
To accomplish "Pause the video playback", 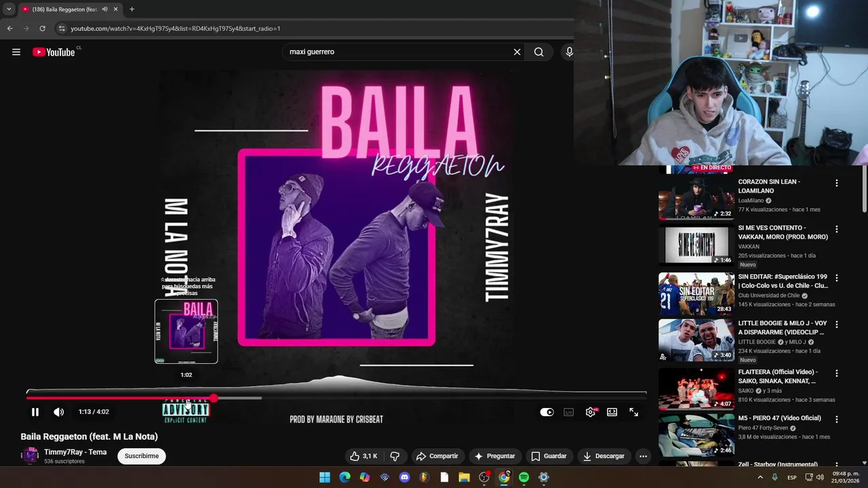I will [x=35, y=411].
